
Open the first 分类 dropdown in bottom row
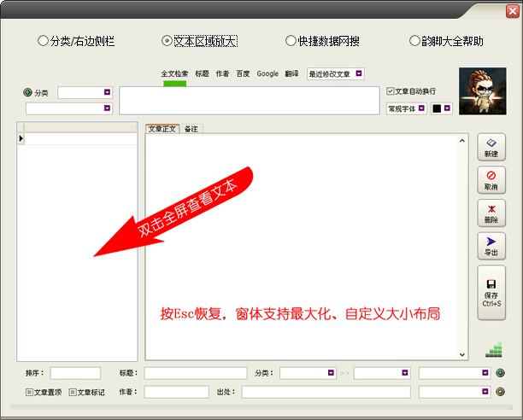308,373
